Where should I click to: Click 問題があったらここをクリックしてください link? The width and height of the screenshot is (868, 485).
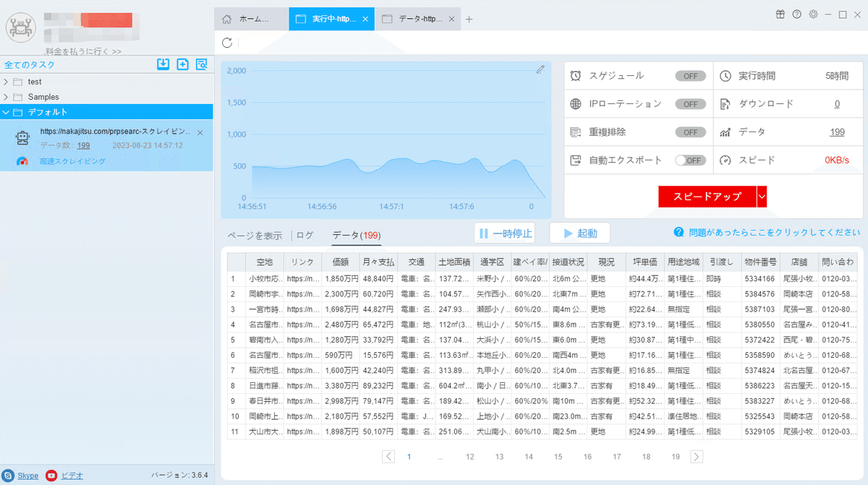[x=775, y=233]
